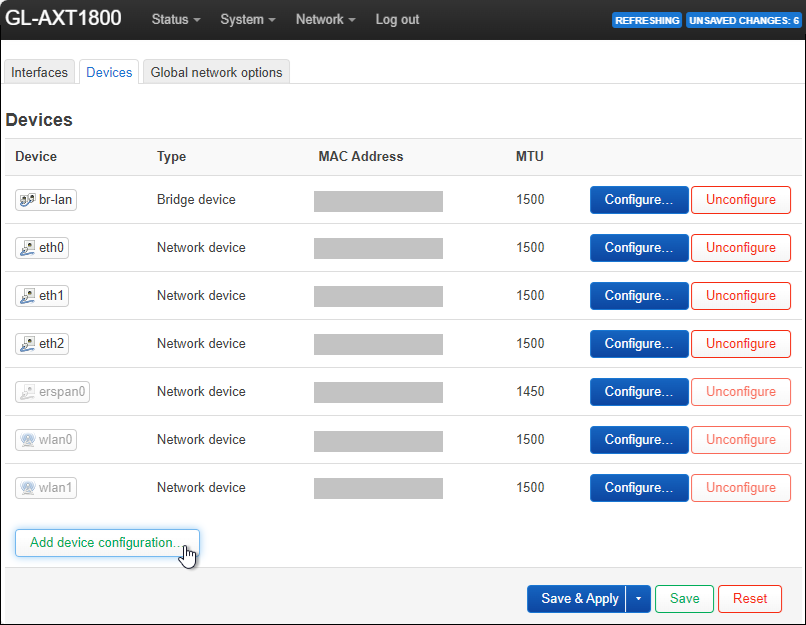This screenshot has height=625, width=806.
Task: Open the Global network options tab
Action: pyautogui.click(x=216, y=72)
